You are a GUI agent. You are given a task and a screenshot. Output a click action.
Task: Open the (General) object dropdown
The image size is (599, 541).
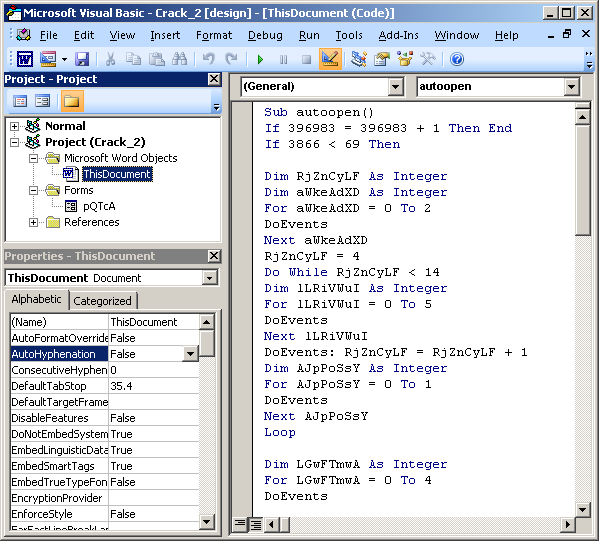tap(396, 87)
